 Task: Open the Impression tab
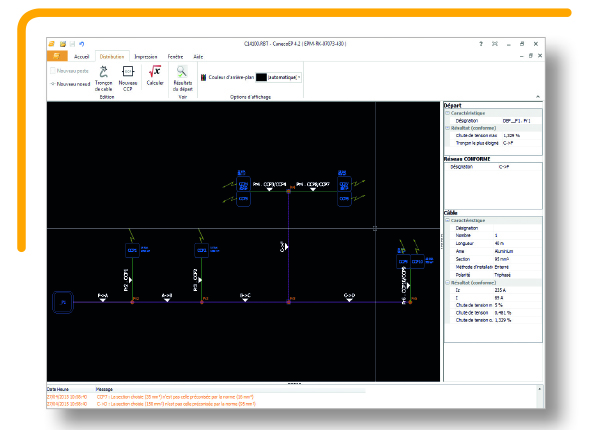(x=146, y=57)
